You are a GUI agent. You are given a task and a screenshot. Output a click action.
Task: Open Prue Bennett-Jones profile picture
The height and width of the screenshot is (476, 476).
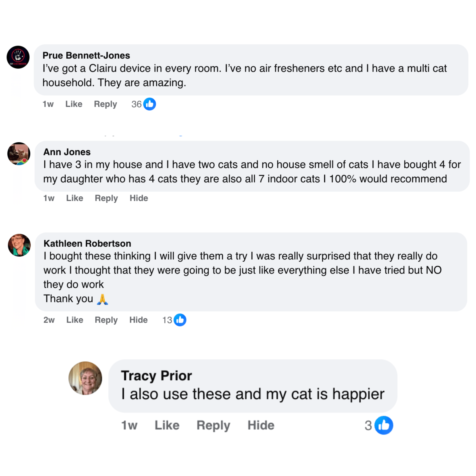(x=18, y=57)
